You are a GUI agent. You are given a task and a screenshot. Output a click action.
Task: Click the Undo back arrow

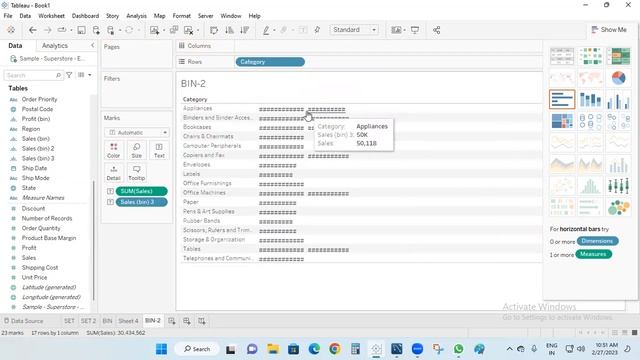(33, 30)
